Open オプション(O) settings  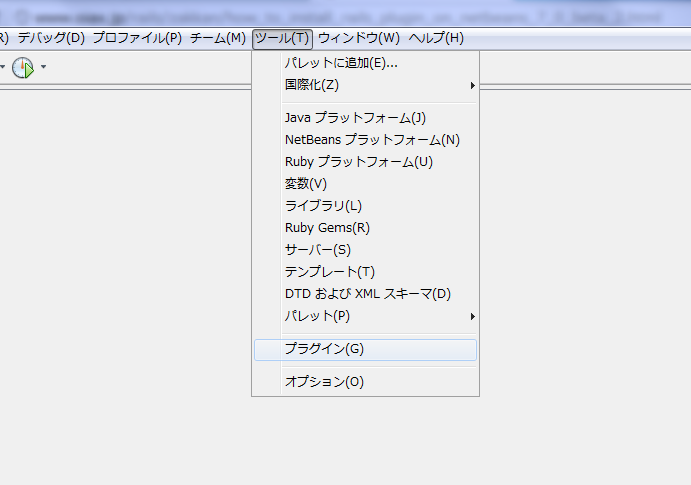[x=365, y=381]
